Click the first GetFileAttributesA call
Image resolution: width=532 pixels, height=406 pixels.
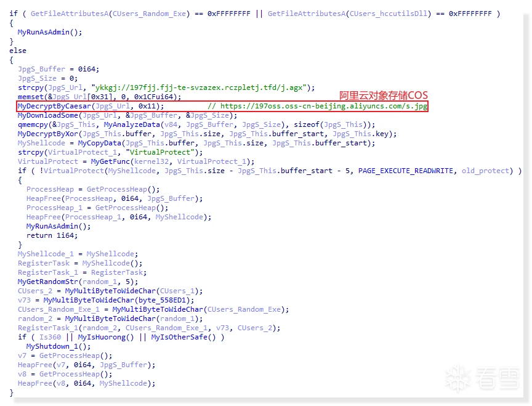click(x=110, y=14)
